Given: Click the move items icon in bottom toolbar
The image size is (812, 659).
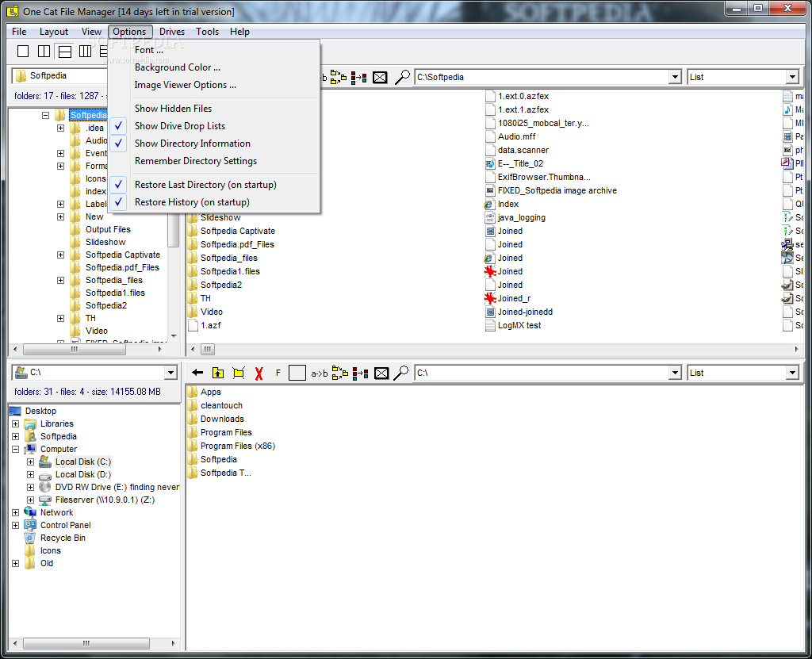Looking at the screenshot, I should (360, 373).
